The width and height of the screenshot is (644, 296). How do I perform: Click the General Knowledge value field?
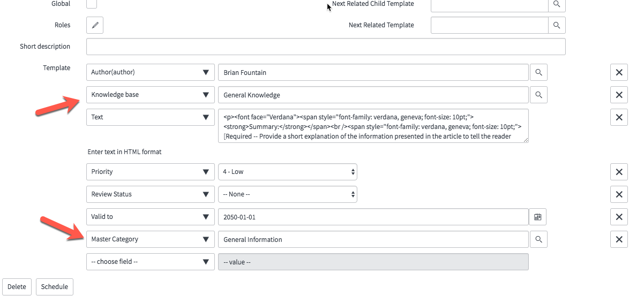[373, 95]
